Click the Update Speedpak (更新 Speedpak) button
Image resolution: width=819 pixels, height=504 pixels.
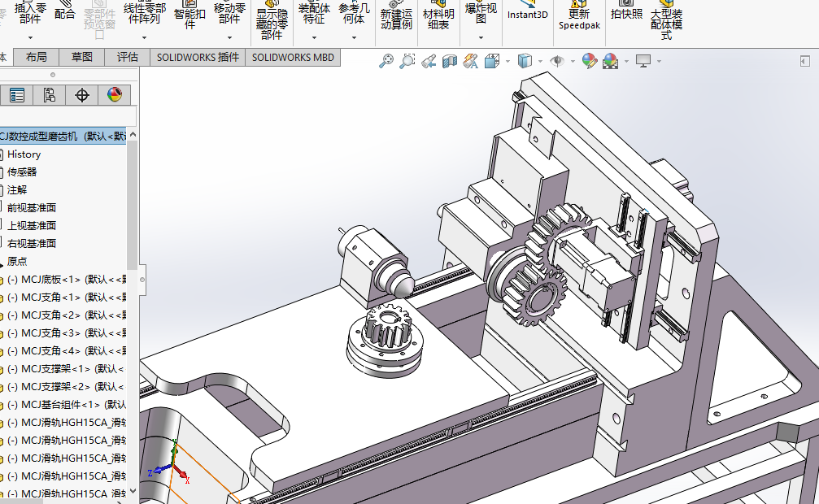[x=579, y=15]
